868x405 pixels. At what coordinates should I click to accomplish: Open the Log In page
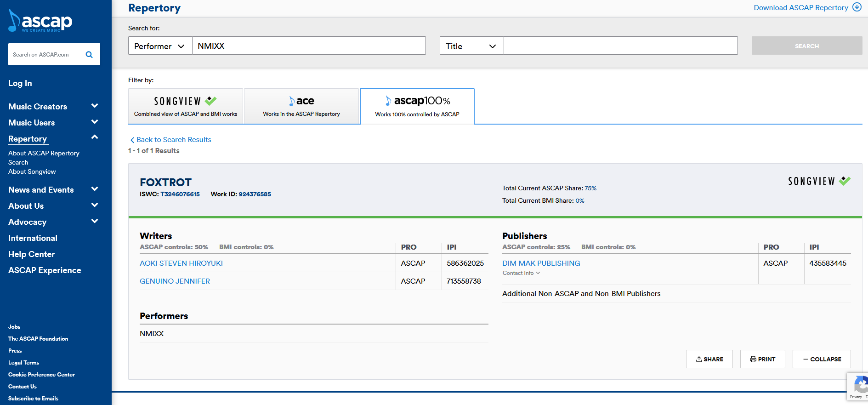pos(20,83)
